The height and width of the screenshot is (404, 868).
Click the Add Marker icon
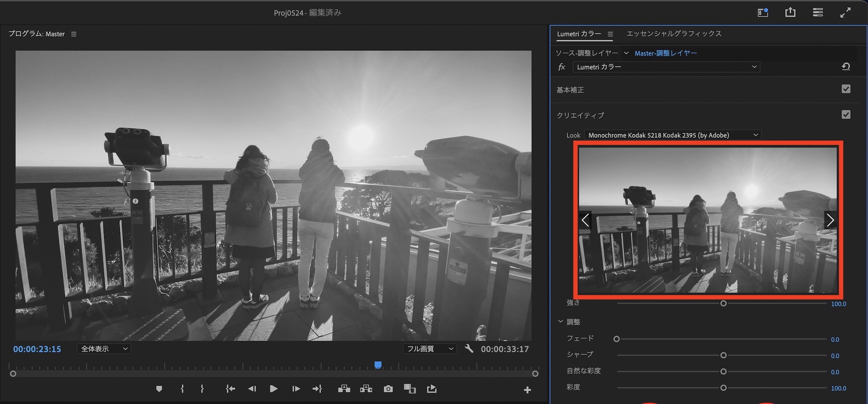click(159, 389)
